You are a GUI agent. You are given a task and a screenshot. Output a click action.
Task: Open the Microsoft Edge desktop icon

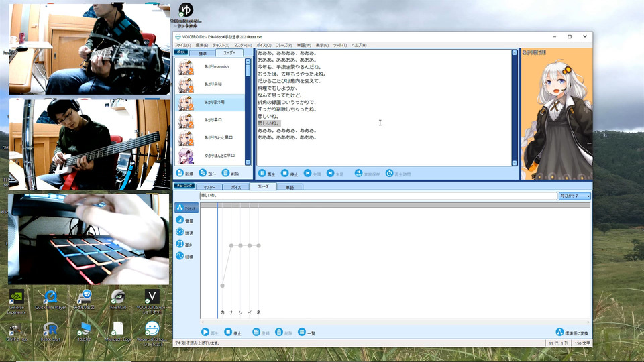[118, 332]
